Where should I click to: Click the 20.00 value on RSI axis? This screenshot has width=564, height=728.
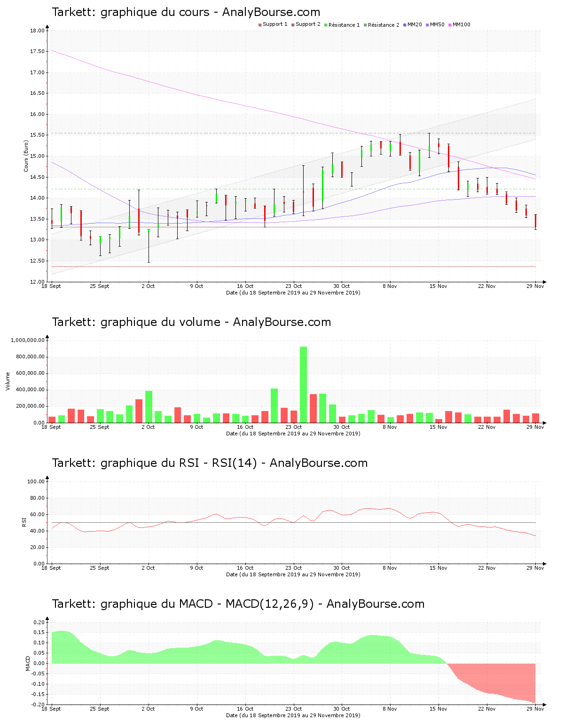pyautogui.click(x=37, y=547)
